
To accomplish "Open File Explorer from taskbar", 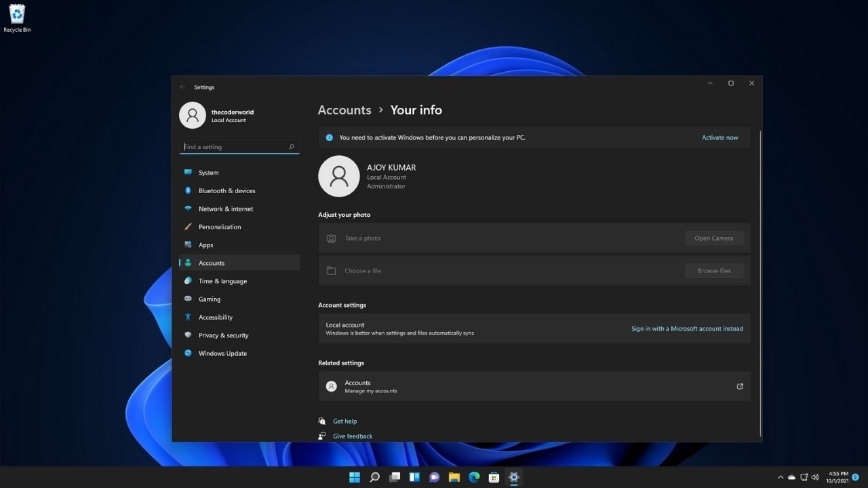I will click(x=454, y=477).
